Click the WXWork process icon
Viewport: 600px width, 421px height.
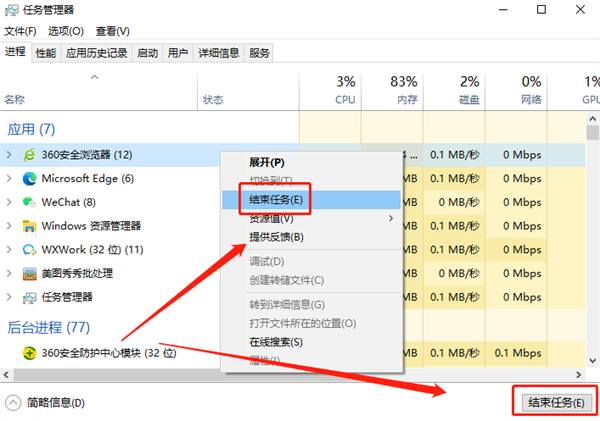point(29,249)
